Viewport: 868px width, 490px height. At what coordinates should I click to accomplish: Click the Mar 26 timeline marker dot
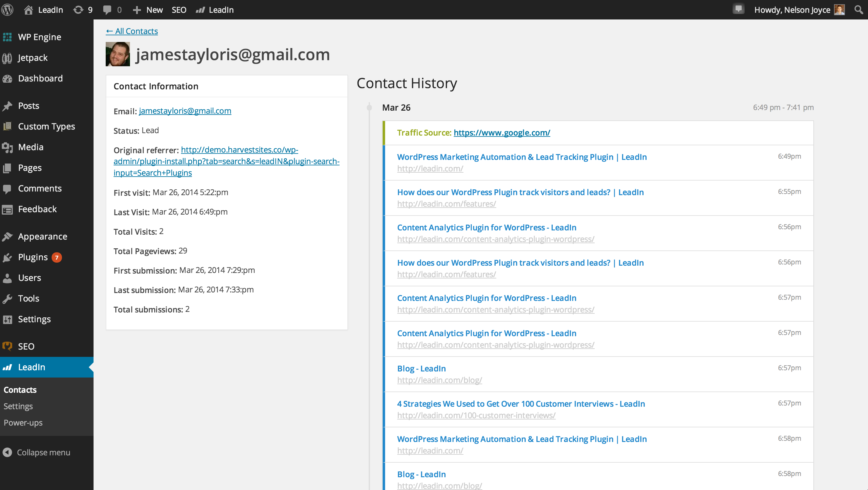click(369, 108)
